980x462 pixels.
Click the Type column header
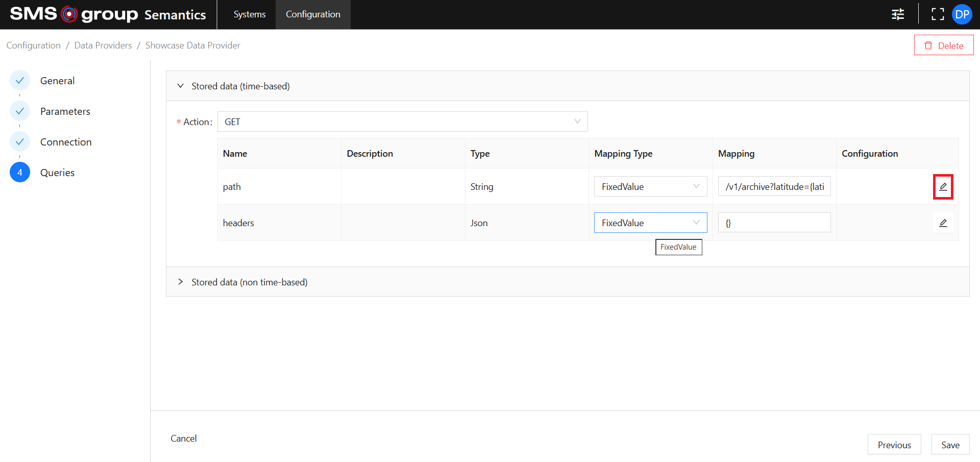pos(527,154)
